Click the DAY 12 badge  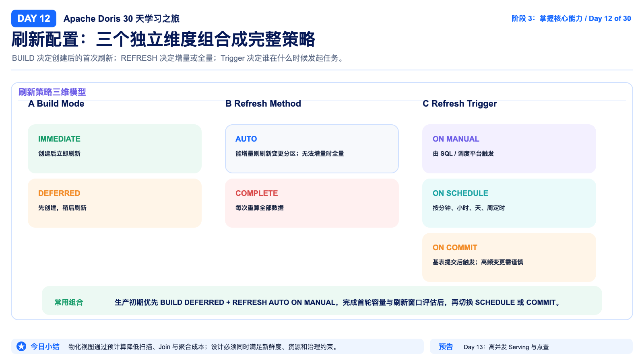click(x=34, y=19)
